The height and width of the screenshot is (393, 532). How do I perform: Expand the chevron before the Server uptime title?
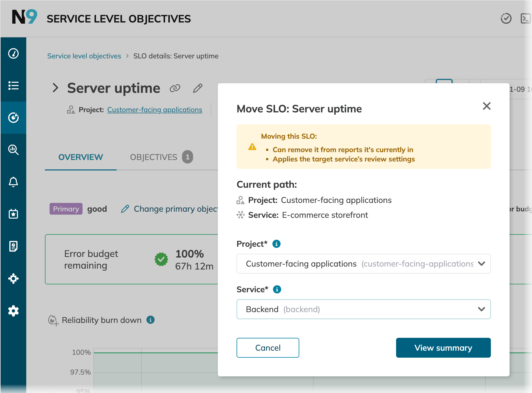click(x=55, y=88)
